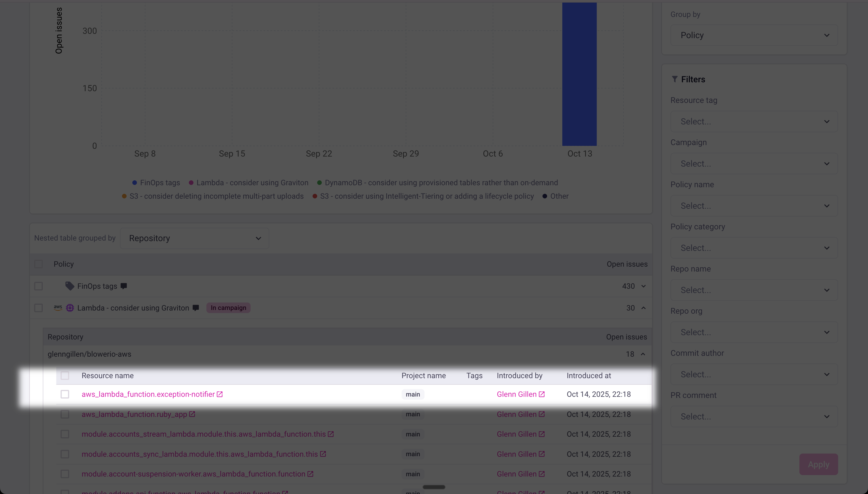The image size is (868, 494).
Task: Open the external link icon after ruby_app
Action: pyautogui.click(x=192, y=414)
